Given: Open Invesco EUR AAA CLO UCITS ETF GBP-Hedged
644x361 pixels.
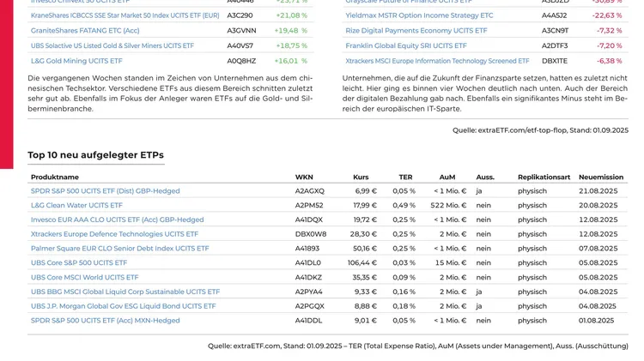Looking at the screenshot, I should click(x=117, y=220).
